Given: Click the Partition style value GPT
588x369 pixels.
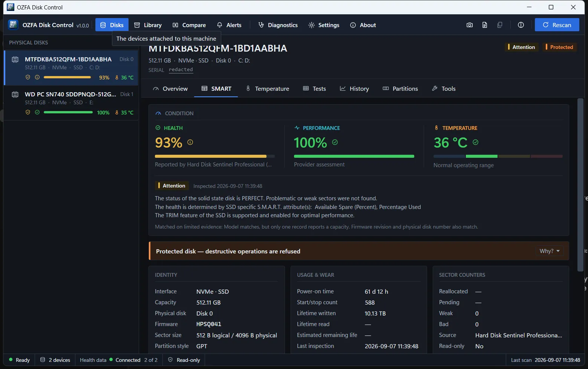Looking at the screenshot, I should (202, 346).
